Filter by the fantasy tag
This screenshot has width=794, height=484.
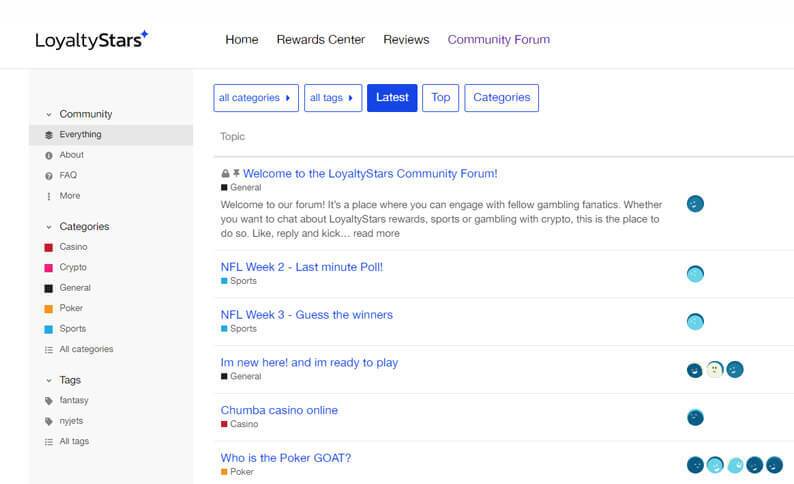pyautogui.click(x=74, y=400)
